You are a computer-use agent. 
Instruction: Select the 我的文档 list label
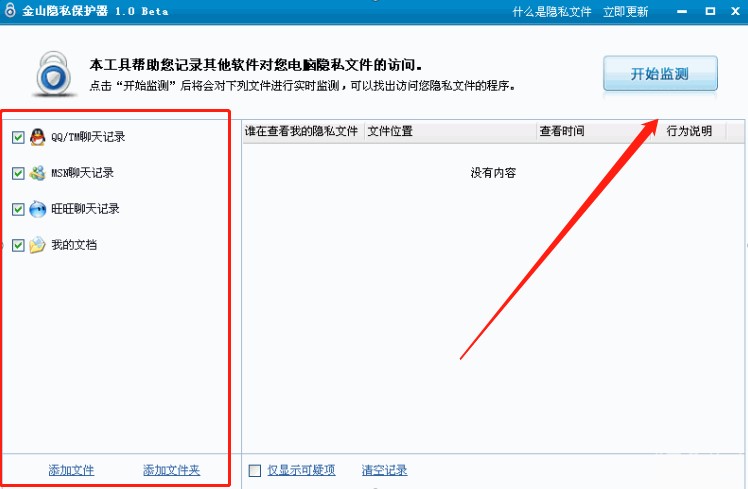74,245
